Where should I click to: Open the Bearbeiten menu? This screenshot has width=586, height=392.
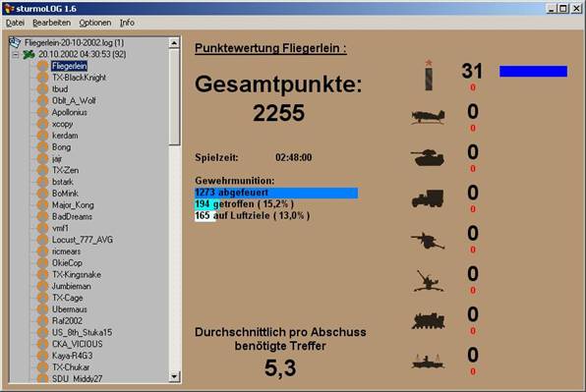51,23
